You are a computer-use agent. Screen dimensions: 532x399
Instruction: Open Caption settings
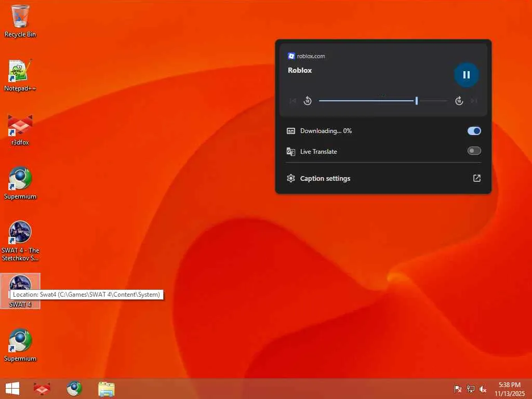[383, 179]
